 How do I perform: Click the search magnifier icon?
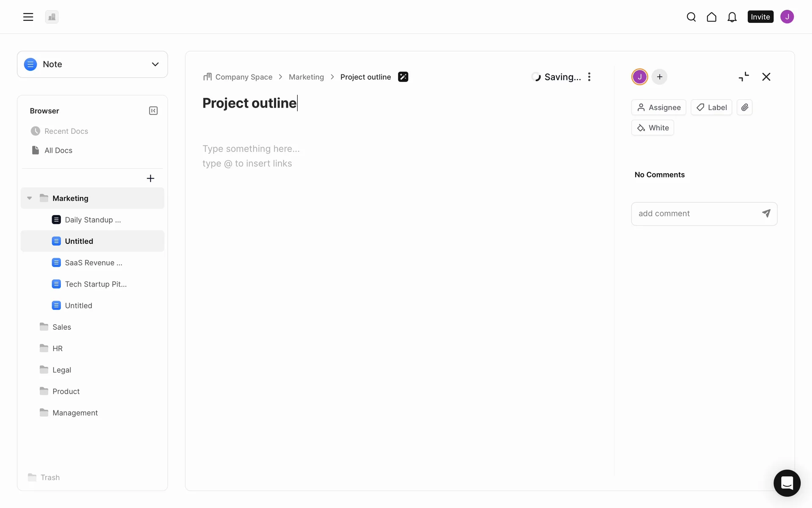(691, 17)
